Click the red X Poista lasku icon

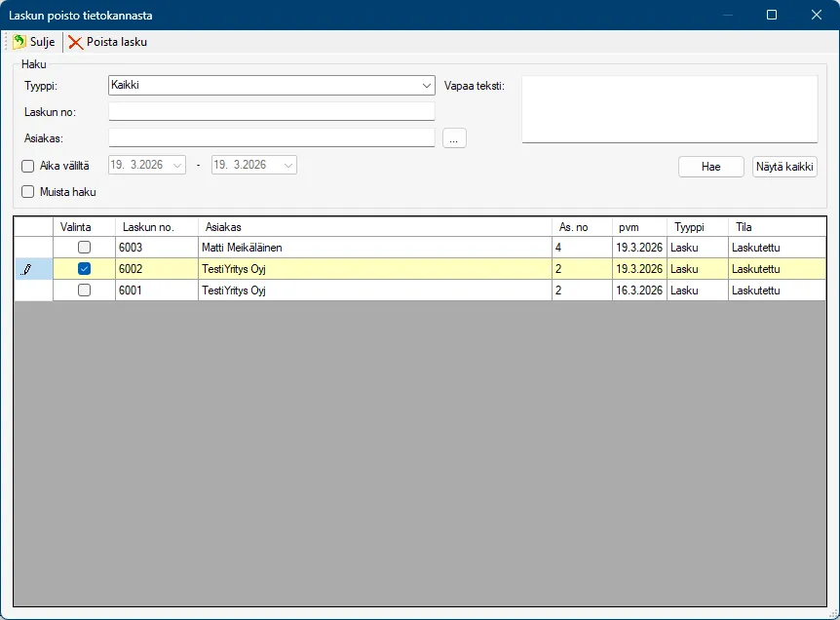75,42
